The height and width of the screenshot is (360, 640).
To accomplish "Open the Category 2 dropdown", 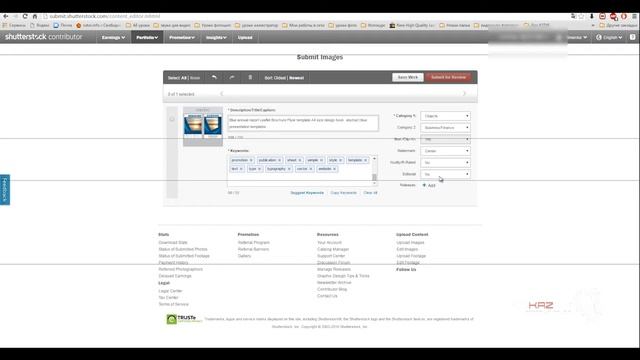I will click(x=445, y=128).
